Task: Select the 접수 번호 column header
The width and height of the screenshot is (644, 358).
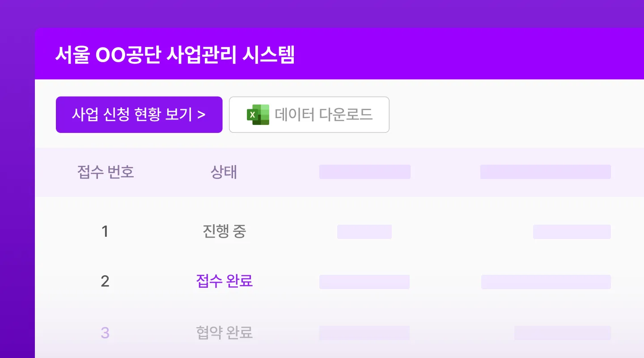Action: pos(106,172)
